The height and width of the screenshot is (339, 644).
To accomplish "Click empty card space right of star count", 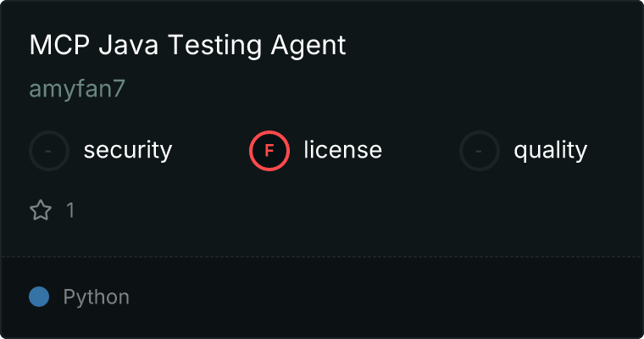I will (x=339, y=210).
